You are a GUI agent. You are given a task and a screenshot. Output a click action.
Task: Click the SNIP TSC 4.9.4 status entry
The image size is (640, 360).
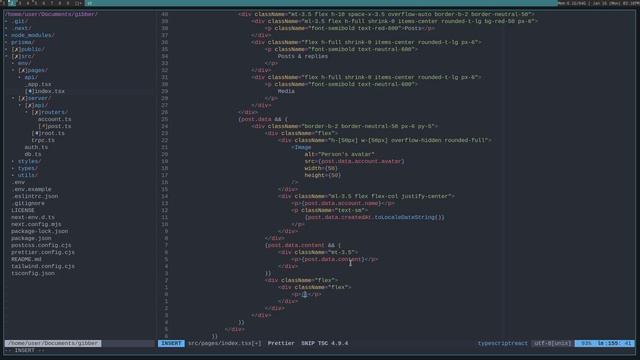(325, 343)
